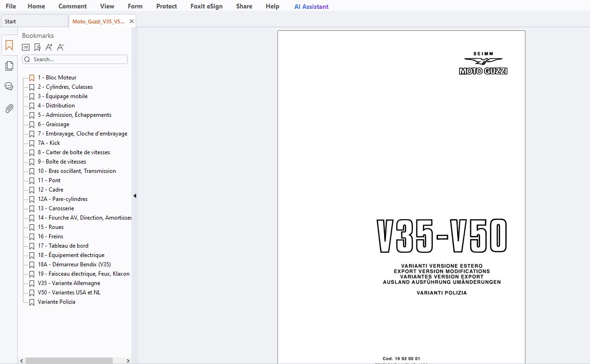Viewport: 590px width, 364px height.
Task: Click the bookmarks horizontal scrollbar left arrow
Action: pos(22,361)
